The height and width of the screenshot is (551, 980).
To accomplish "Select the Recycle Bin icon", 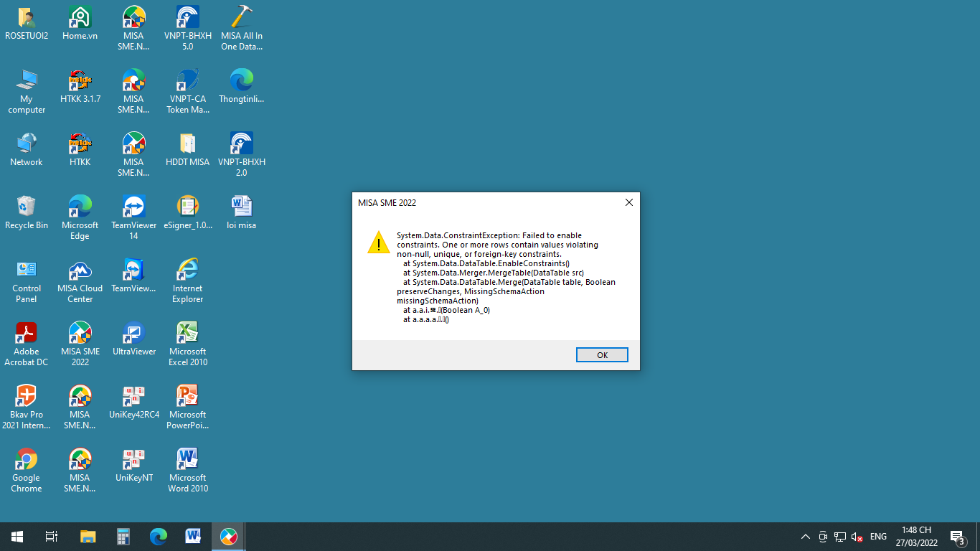I will (x=27, y=213).
